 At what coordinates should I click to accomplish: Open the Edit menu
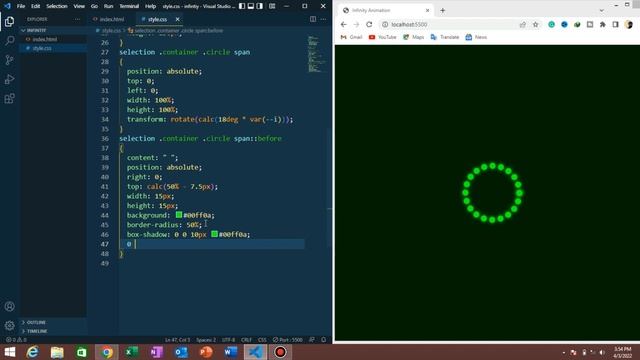click(36, 6)
